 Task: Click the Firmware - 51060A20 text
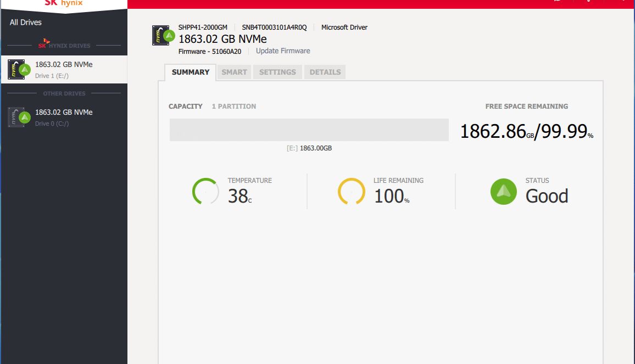pos(210,52)
